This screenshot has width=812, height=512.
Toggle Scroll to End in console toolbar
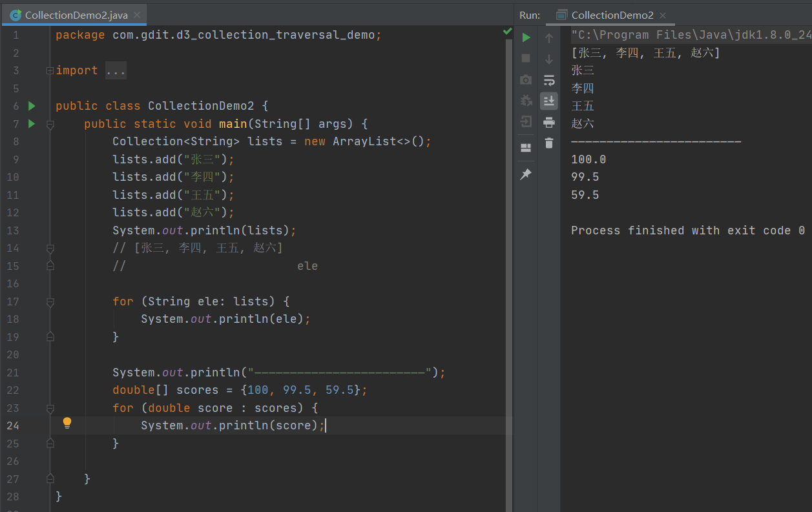pyautogui.click(x=549, y=101)
